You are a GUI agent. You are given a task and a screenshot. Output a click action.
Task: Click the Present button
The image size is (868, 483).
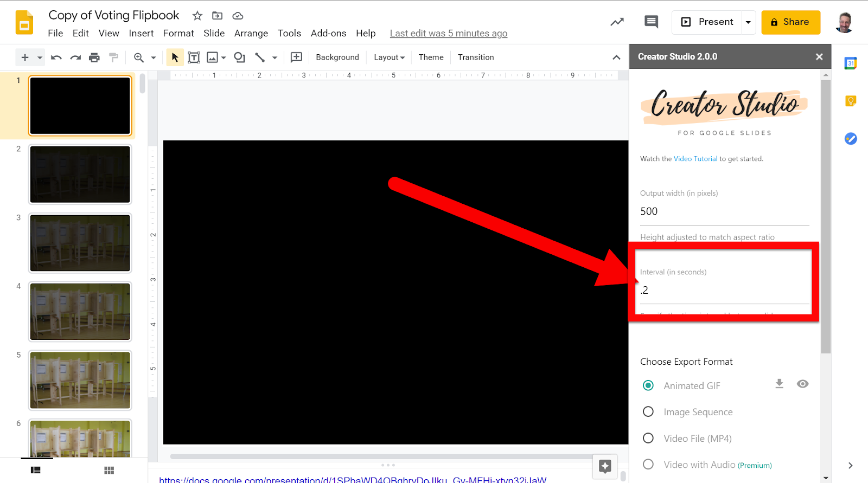[x=707, y=22]
